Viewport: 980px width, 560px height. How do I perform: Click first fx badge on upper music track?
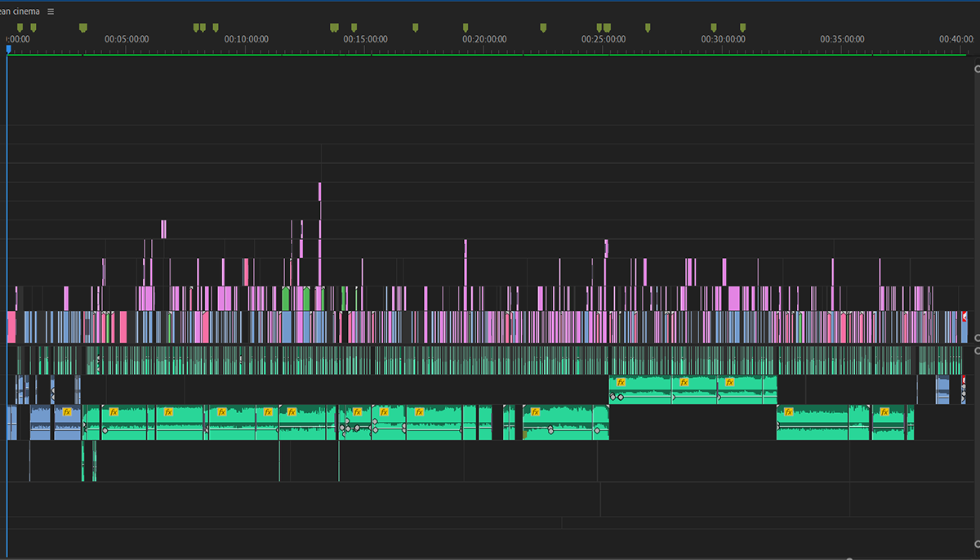pos(621,382)
